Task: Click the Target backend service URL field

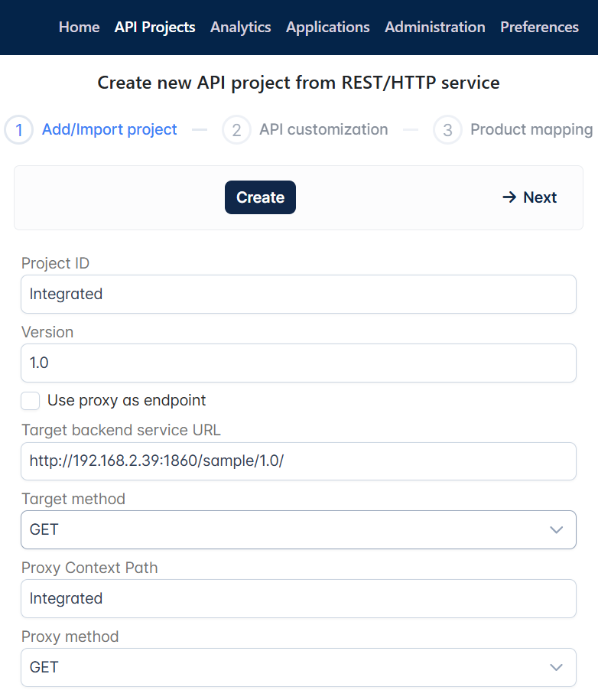Action: tap(298, 461)
